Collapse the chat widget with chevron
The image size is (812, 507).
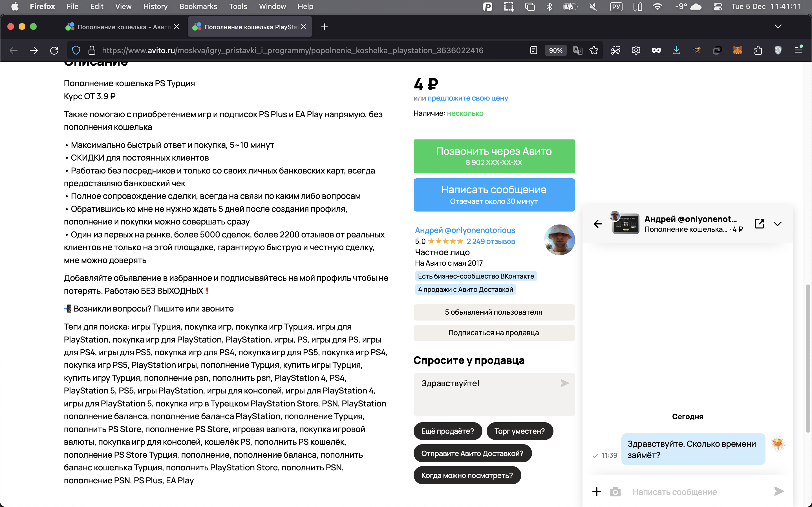[x=778, y=224]
